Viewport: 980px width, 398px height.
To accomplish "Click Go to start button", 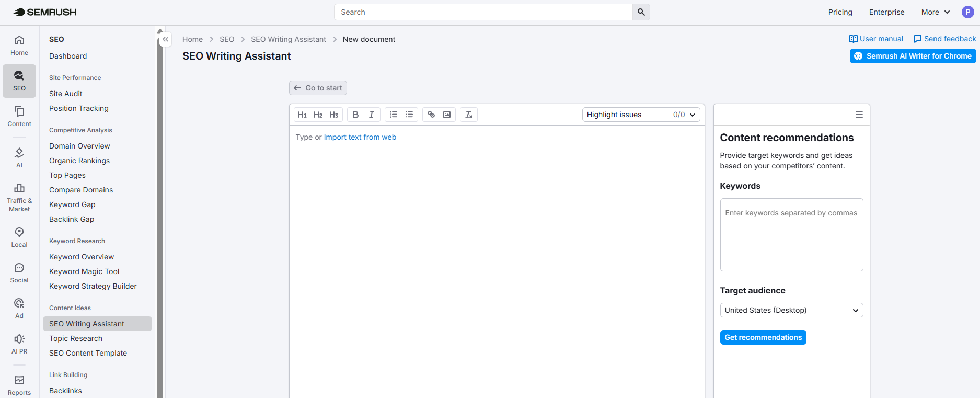I will click(318, 88).
